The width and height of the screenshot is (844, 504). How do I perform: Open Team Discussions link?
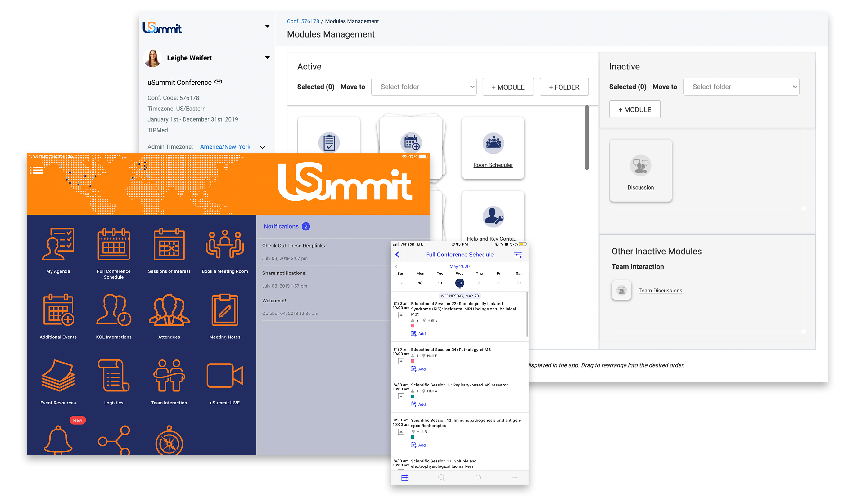pyautogui.click(x=660, y=290)
